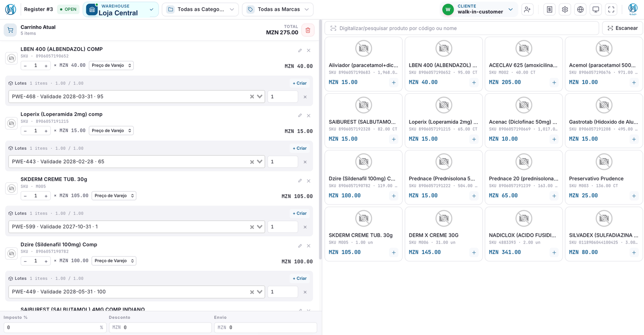Expand the PWE-599 lot dropdown
The height and width of the screenshot is (335, 644).
click(260, 227)
